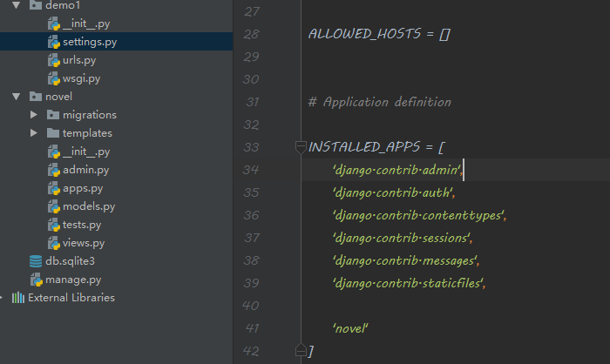Click the templates folder icon
The width and height of the screenshot is (610, 364).
pos(53,133)
